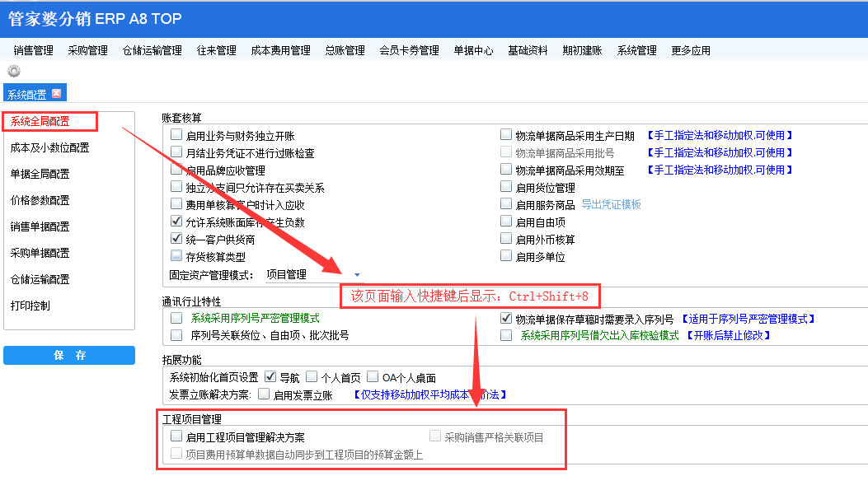Viewport: 868px width, 490px height.
Task: Open the 总账管理 menu
Action: 345,50
